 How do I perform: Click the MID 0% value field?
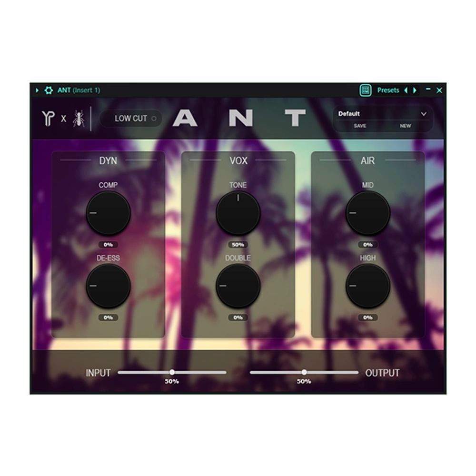tap(367, 244)
